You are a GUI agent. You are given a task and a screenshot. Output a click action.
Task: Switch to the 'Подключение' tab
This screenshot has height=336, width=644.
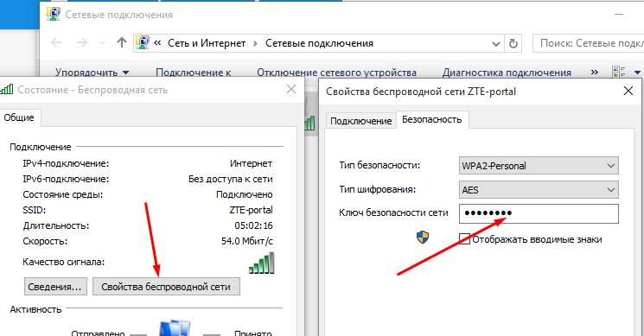pos(361,121)
